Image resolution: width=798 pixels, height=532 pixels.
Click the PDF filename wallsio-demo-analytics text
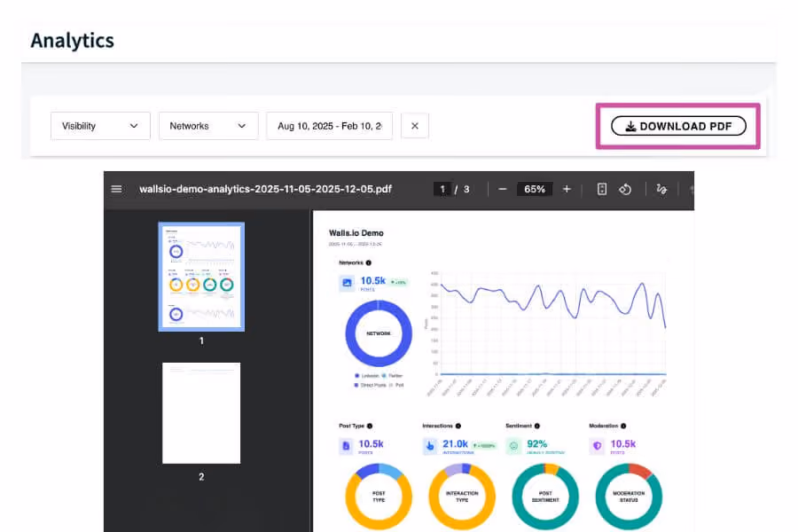point(266,190)
